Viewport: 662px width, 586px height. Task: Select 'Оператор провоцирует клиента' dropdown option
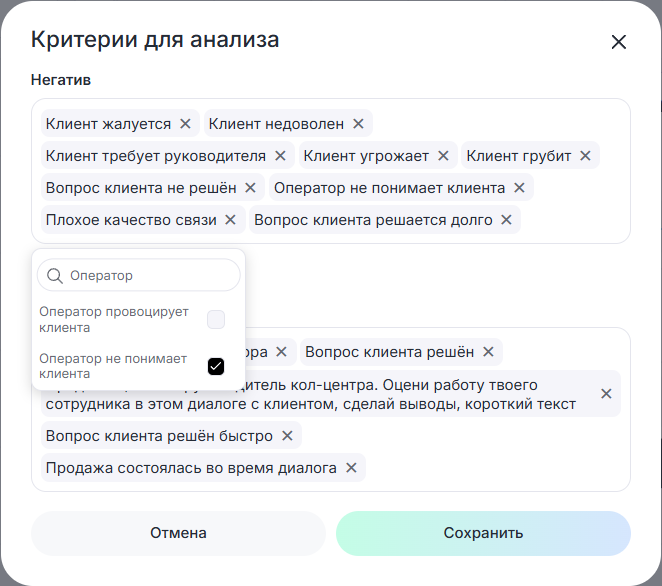114,320
